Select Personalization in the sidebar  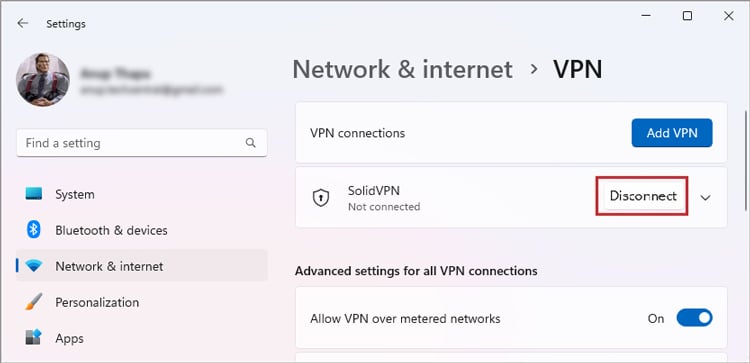click(97, 302)
